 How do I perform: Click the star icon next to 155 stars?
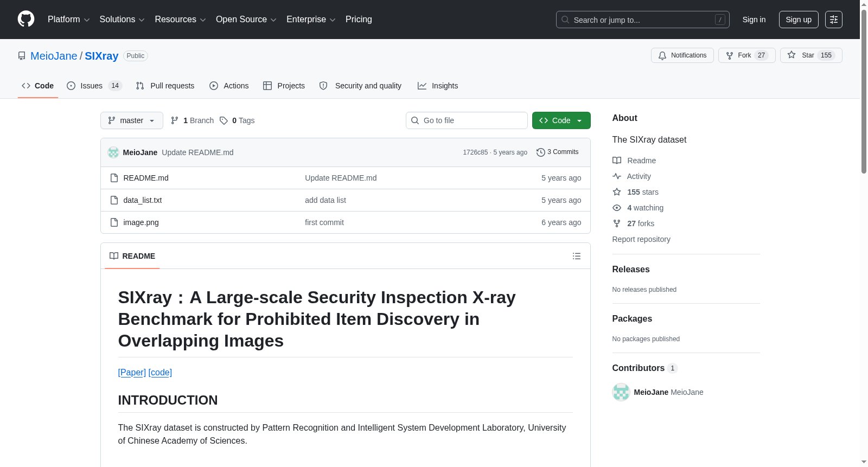617,192
